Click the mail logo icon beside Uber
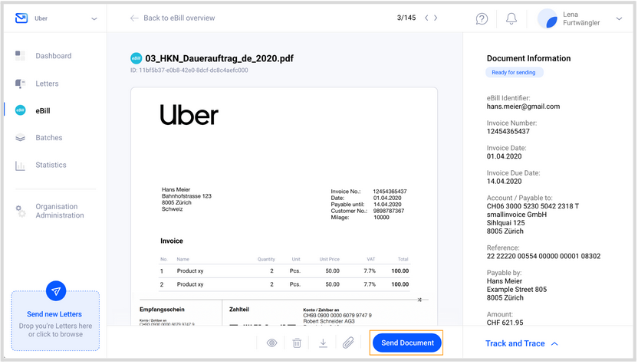 click(21, 18)
